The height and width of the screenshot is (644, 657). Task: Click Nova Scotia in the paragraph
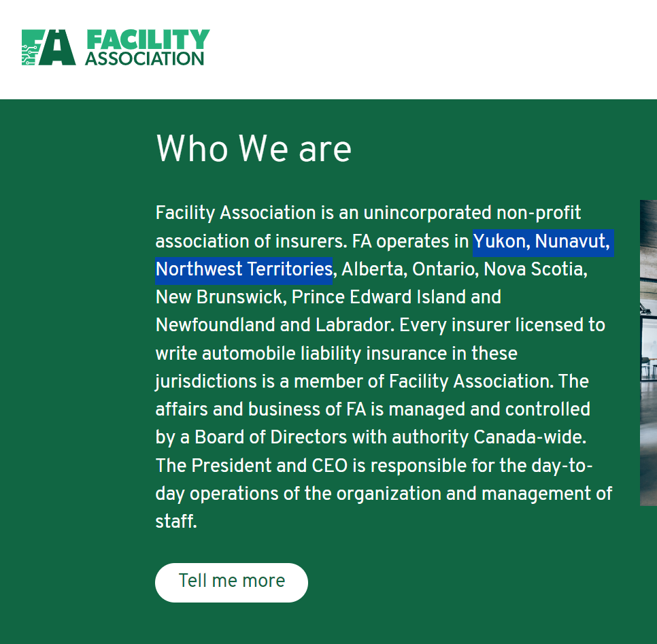533,269
